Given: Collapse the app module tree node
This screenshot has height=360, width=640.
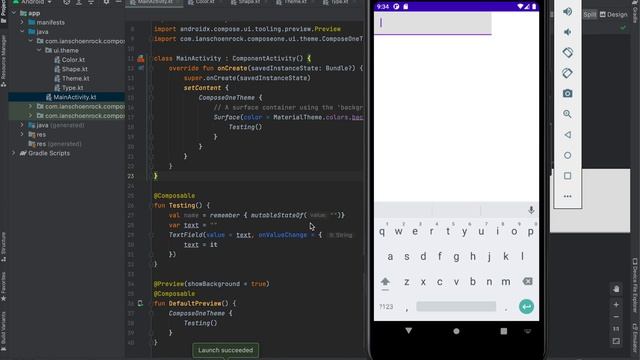Looking at the screenshot, I should 14,13.
